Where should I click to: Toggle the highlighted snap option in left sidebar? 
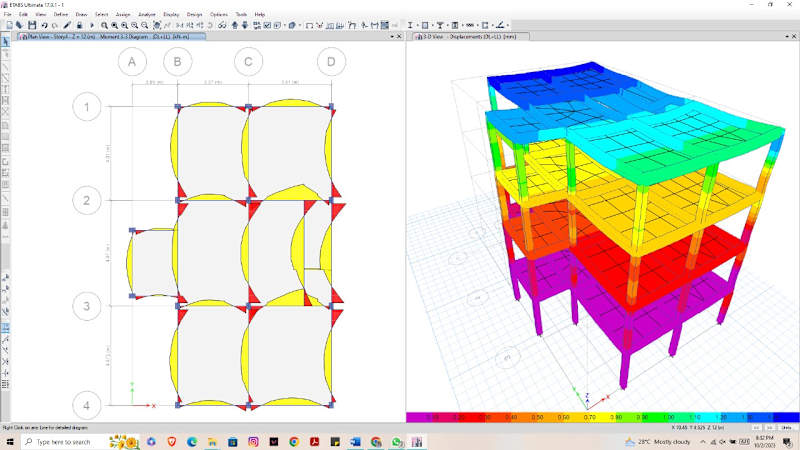click(x=6, y=328)
